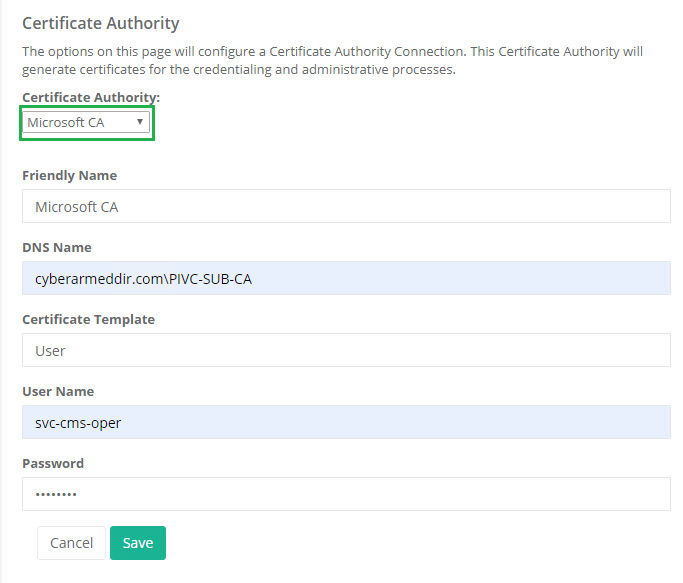Click the DNS Name input field
This screenshot has height=583, width=683.
click(346, 278)
